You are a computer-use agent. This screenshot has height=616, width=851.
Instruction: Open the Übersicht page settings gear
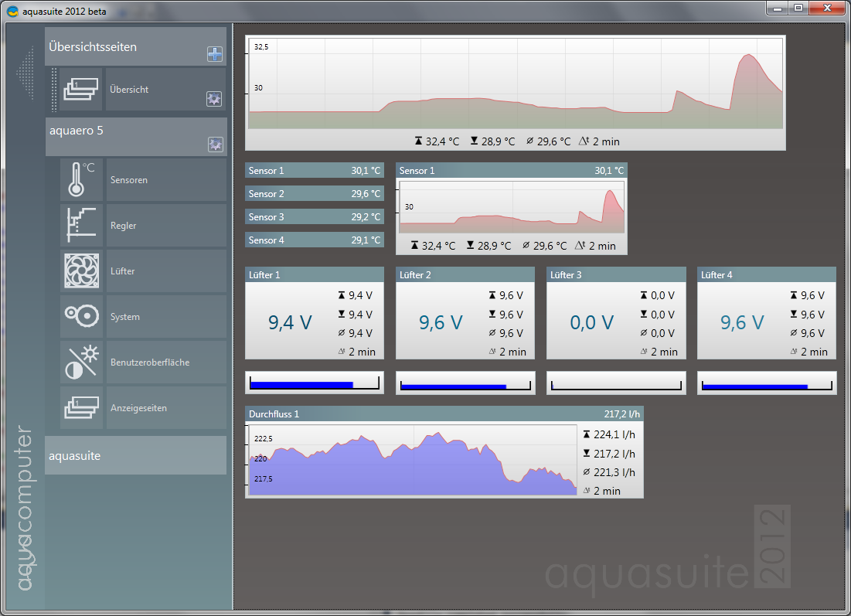(214, 98)
